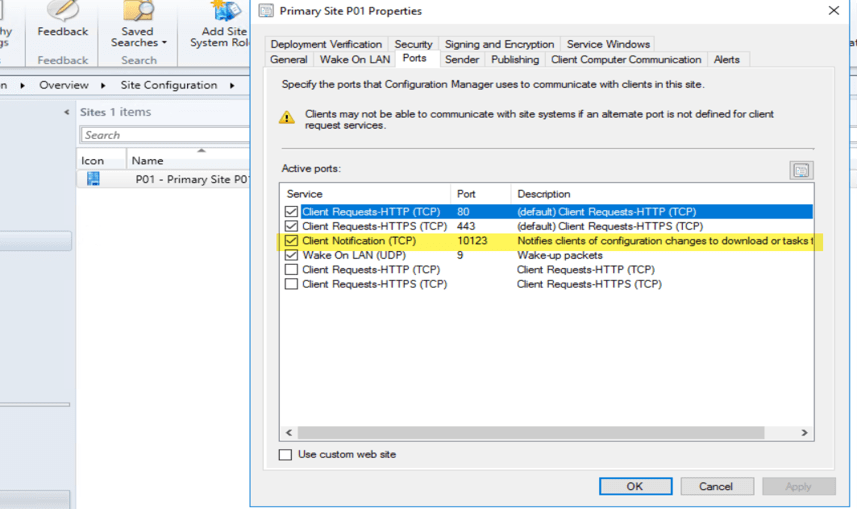Open the Publishing tab

pyautogui.click(x=515, y=59)
